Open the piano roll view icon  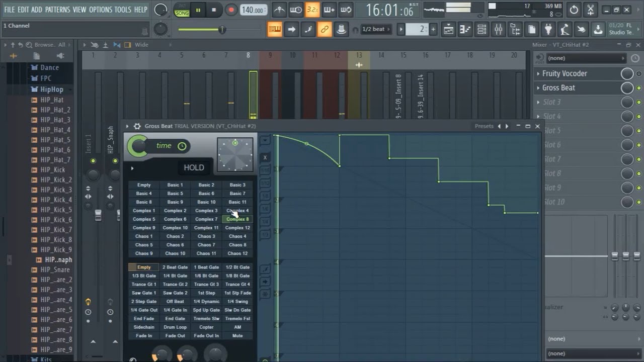point(465,29)
